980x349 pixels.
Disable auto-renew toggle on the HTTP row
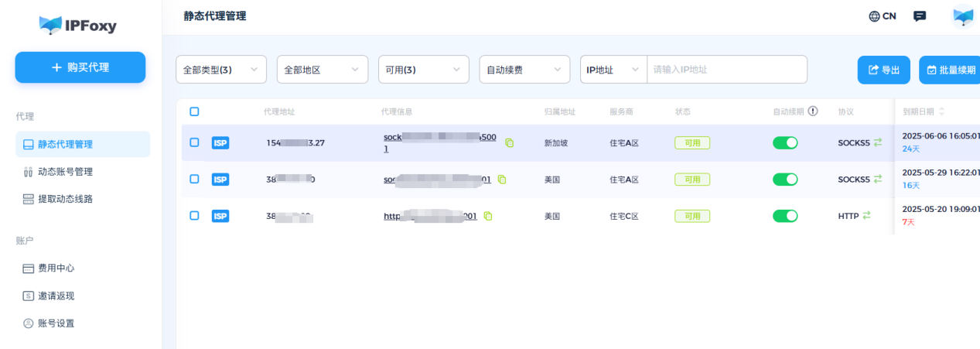pos(785,216)
